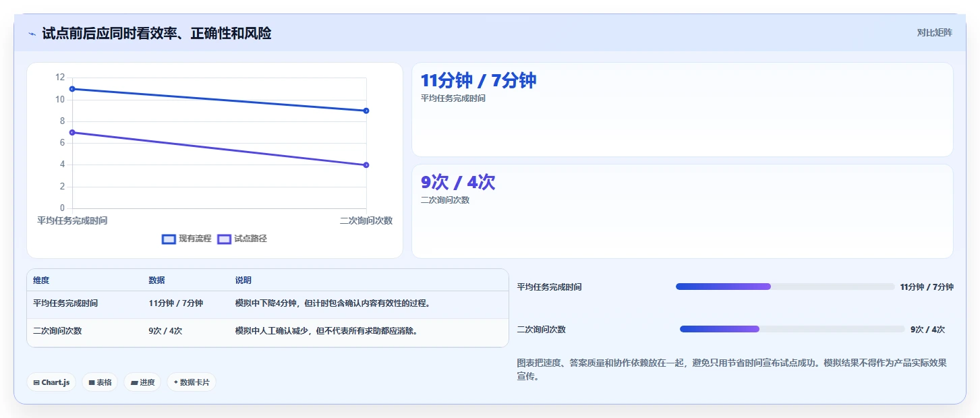Viewport: 980px width, 418px height.
Task: Click the 进度 tag chip
Action: tap(142, 382)
